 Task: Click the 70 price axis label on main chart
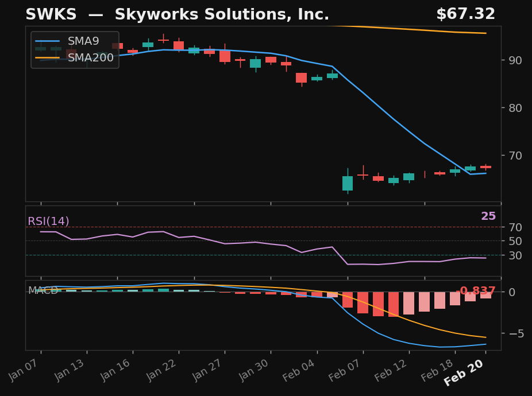(515, 156)
